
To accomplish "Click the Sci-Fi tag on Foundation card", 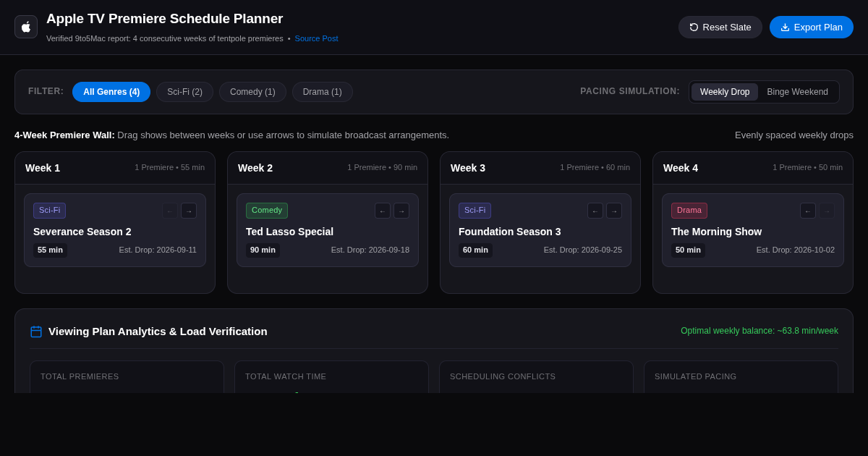I will (x=475, y=211).
